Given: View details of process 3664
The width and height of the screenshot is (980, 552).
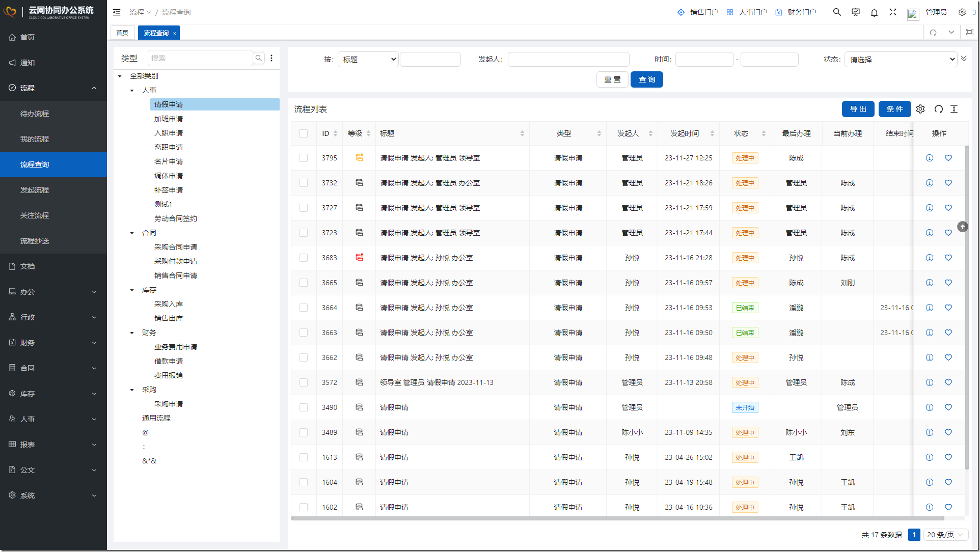Looking at the screenshot, I should (x=930, y=308).
